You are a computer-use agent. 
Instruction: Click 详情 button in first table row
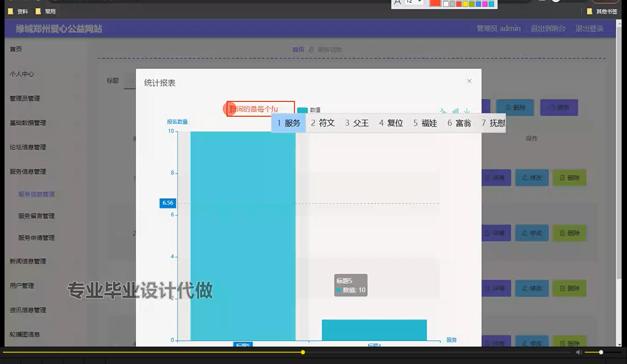coord(496,178)
